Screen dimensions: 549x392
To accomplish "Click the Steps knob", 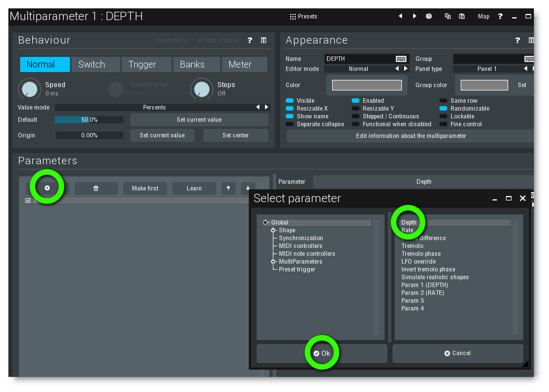I will coord(202,89).
